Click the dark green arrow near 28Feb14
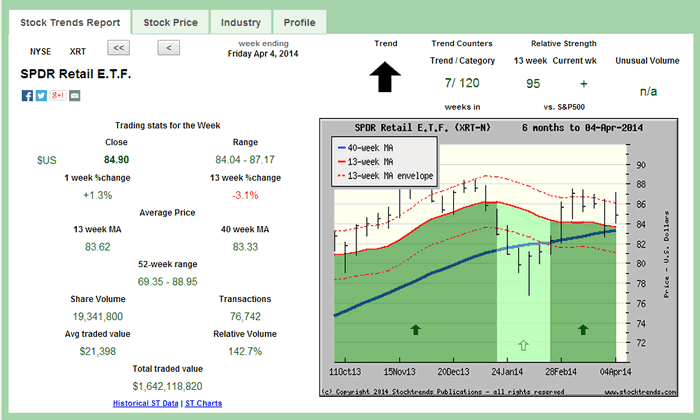This screenshot has height=420, width=700. [583, 330]
